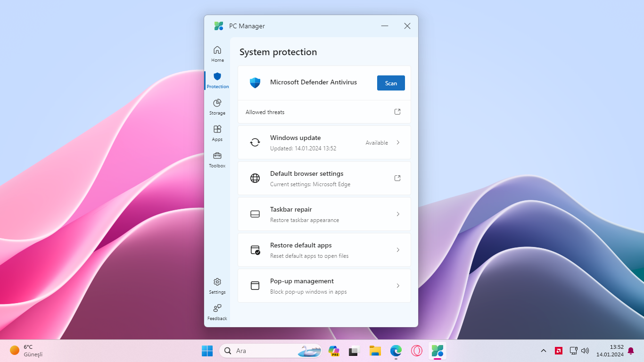This screenshot has height=362, width=644.
Task: Open network status in system tray
Action: (x=573, y=351)
